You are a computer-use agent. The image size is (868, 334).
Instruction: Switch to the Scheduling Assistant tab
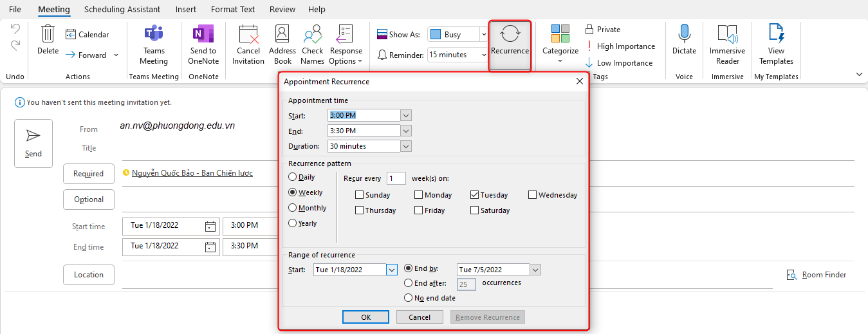pos(122,9)
